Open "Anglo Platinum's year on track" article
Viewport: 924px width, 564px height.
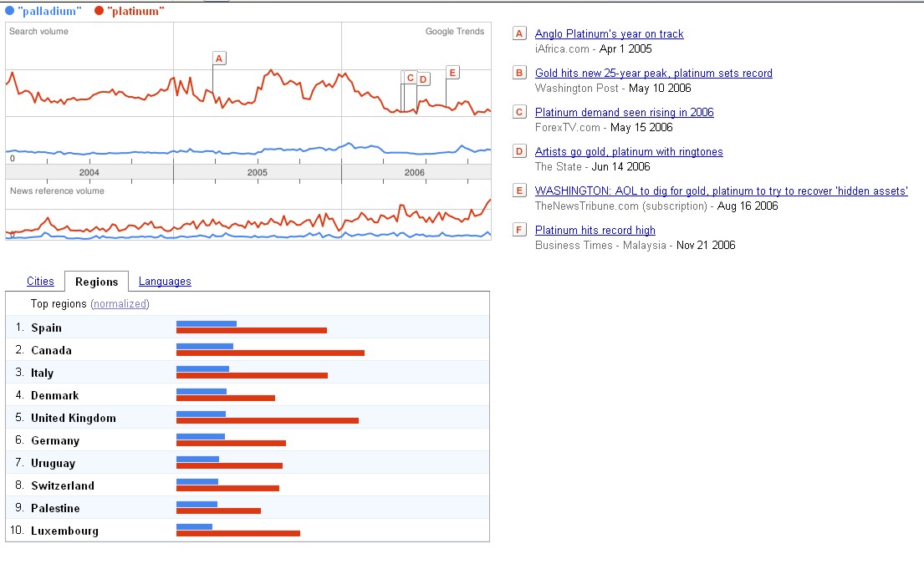pyautogui.click(x=609, y=34)
